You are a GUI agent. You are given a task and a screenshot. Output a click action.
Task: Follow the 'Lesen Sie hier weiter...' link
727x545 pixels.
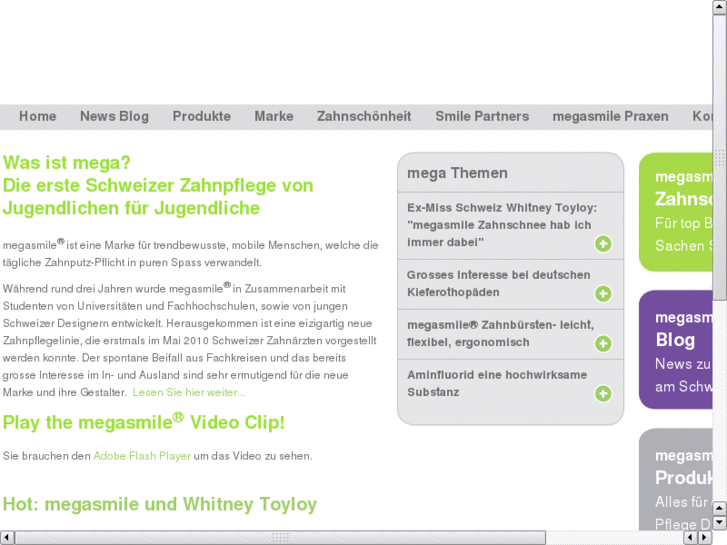tap(189, 392)
